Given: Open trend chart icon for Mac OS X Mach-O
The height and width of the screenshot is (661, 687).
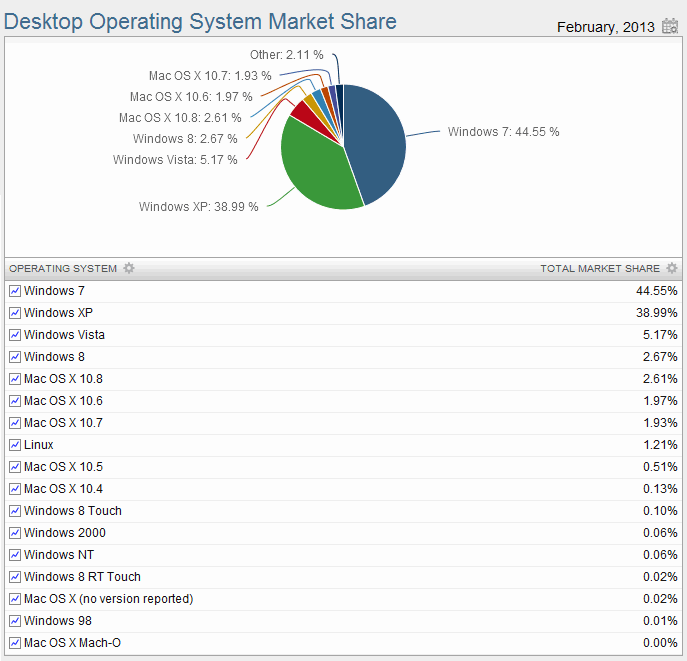Looking at the screenshot, I should click(x=15, y=643).
